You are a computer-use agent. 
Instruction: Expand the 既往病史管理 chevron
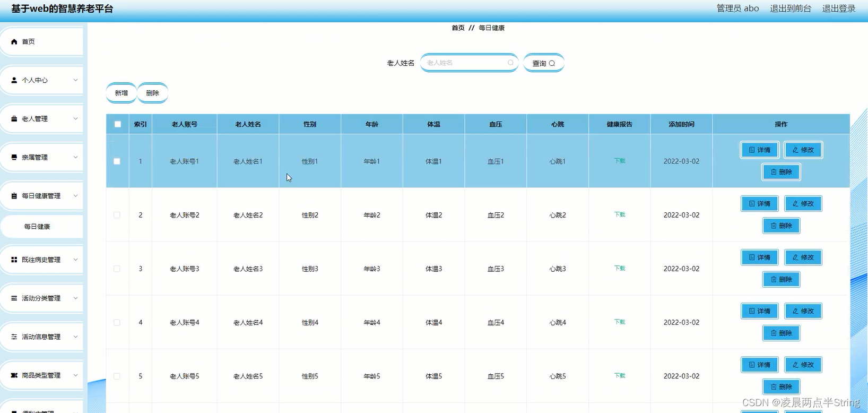(75, 260)
